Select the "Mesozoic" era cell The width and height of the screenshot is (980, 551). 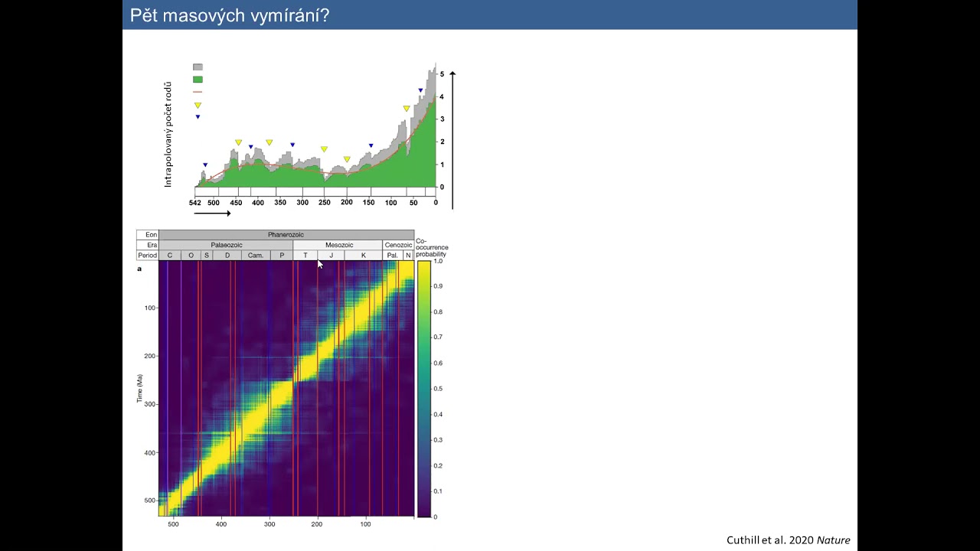tap(338, 245)
